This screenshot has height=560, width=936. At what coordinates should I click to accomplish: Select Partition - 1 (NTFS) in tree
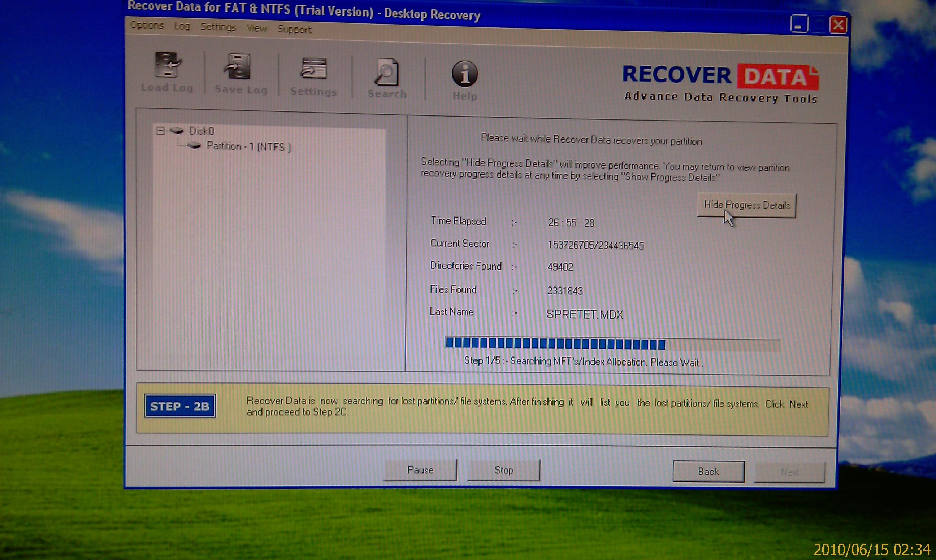coord(248,146)
